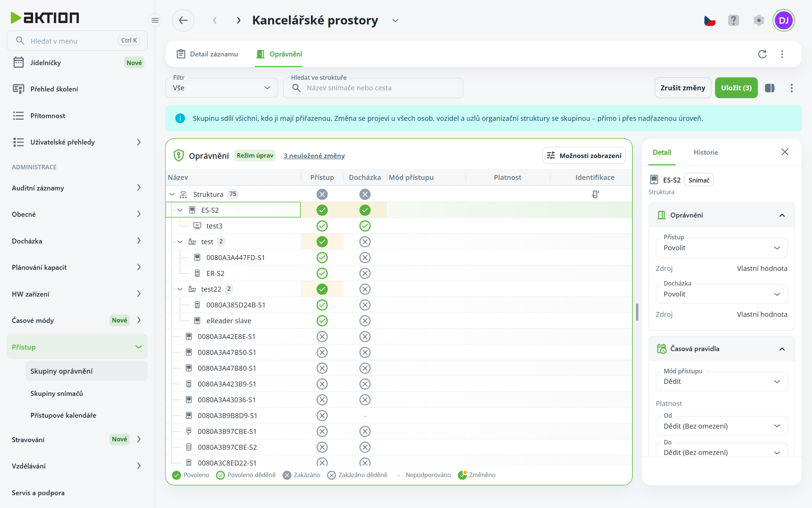Toggle Docházka permission for test22
Image resolution: width=812 pixels, height=508 pixels.
[365, 289]
